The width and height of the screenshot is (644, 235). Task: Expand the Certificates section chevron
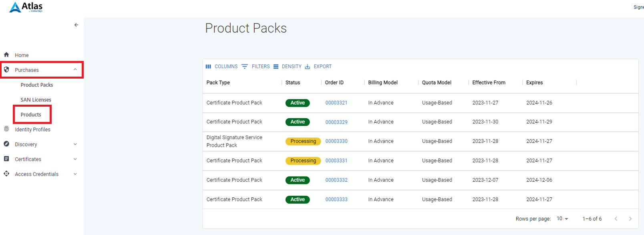[75, 159]
